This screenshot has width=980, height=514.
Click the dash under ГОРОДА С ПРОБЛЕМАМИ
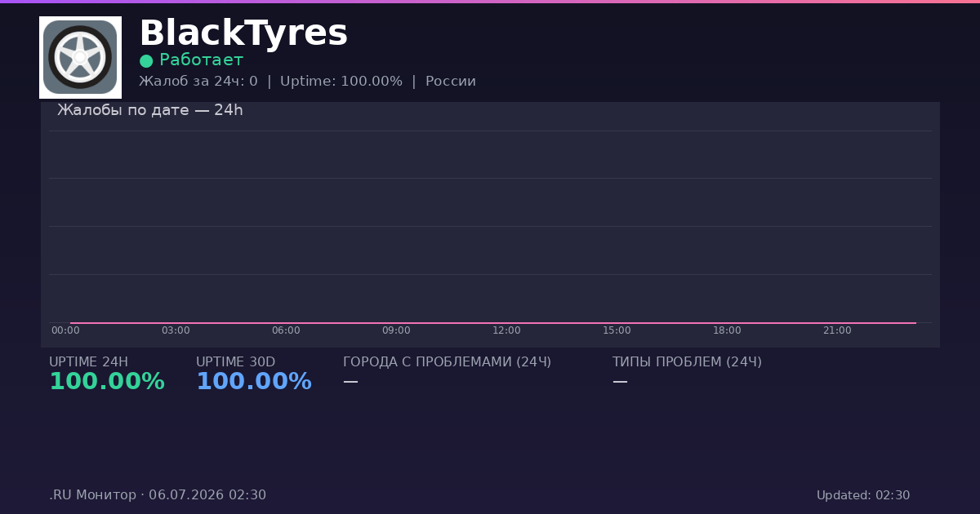(350, 381)
